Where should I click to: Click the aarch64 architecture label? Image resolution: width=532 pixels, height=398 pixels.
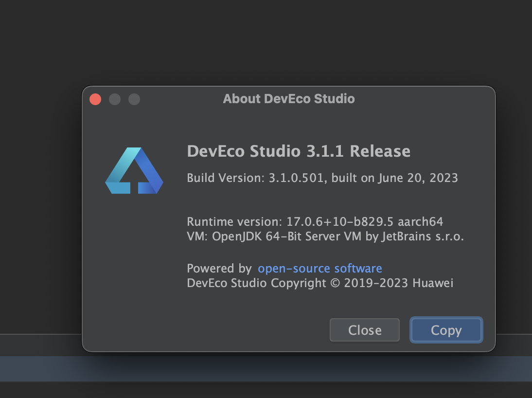pyautogui.click(x=420, y=222)
